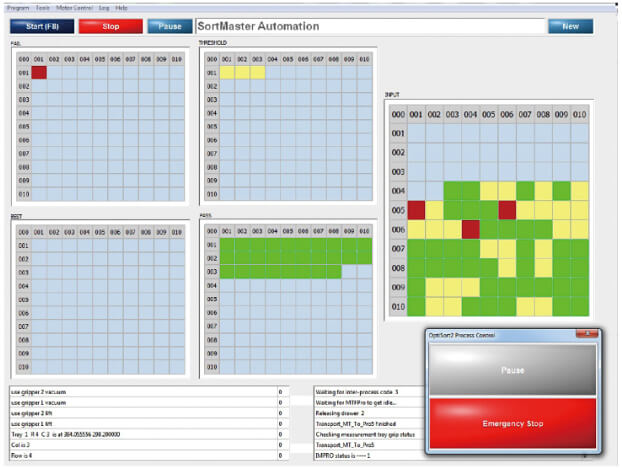The image size is (622, 469).
Task: Click the red Stop button in toolbar
Action: pos(111,26)
